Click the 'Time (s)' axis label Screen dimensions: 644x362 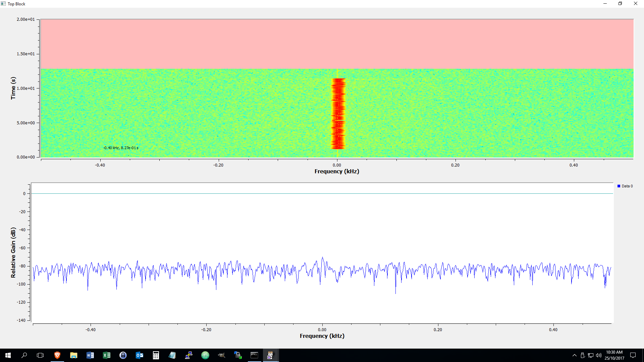click(13, 88)
